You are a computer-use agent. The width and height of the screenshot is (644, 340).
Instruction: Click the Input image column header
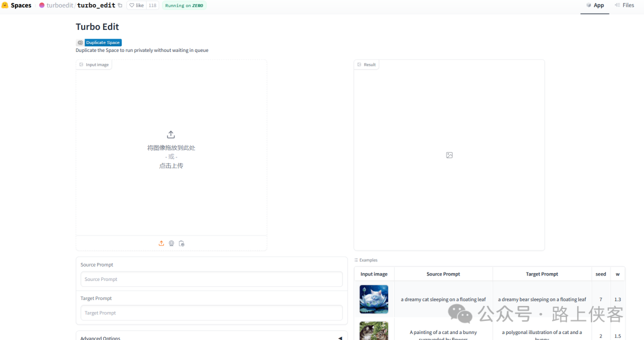[x=374, y=274]
